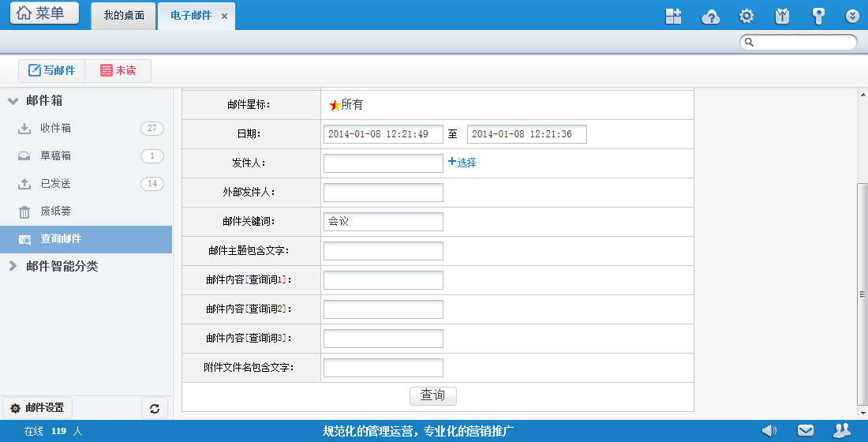Viewport: 868px width, 442px height.
Task: Expand the top-right double-chevron dropdown
Action: pyautogui.click(x=852, y=17)
